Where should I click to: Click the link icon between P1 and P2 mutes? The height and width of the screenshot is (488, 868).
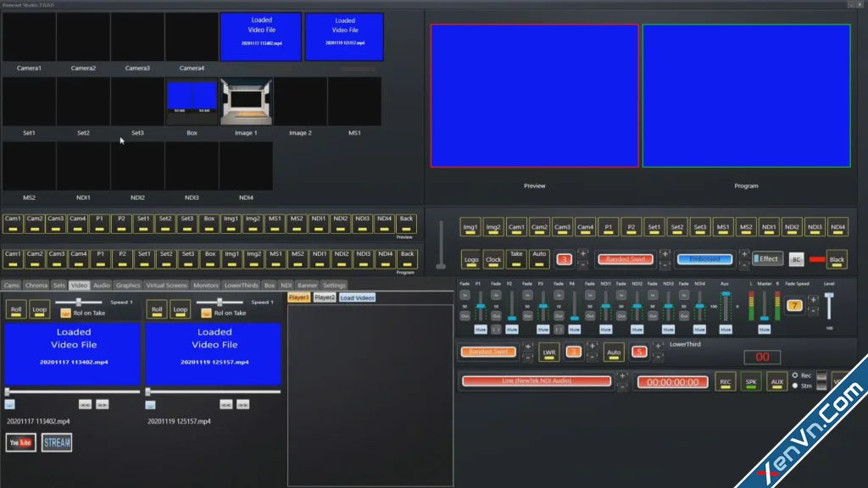tap(496, 330)
